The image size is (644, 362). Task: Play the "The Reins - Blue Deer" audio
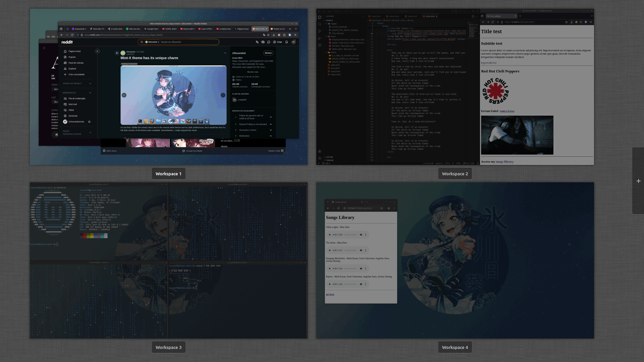(x=330, y=250)
